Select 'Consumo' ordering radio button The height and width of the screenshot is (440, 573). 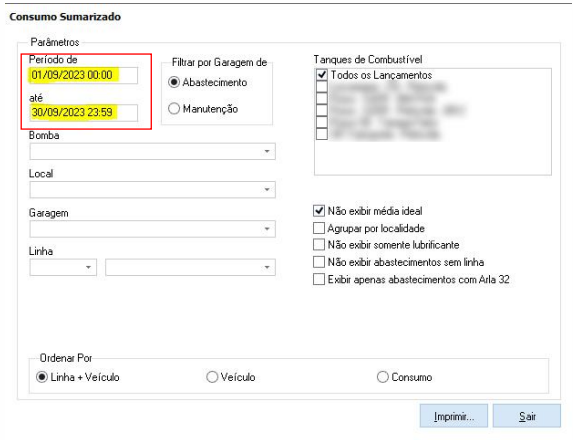pos(383,377)
